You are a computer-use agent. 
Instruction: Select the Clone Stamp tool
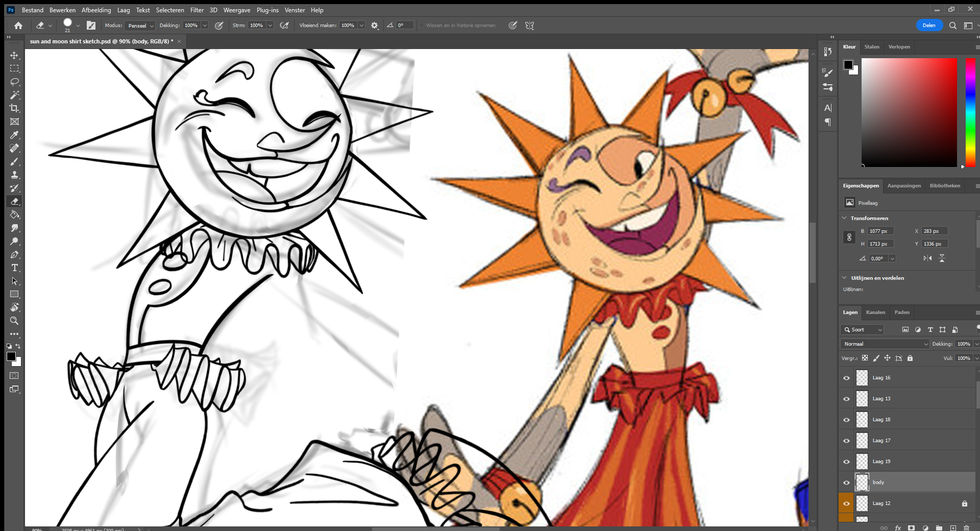[x=14, y=175]
